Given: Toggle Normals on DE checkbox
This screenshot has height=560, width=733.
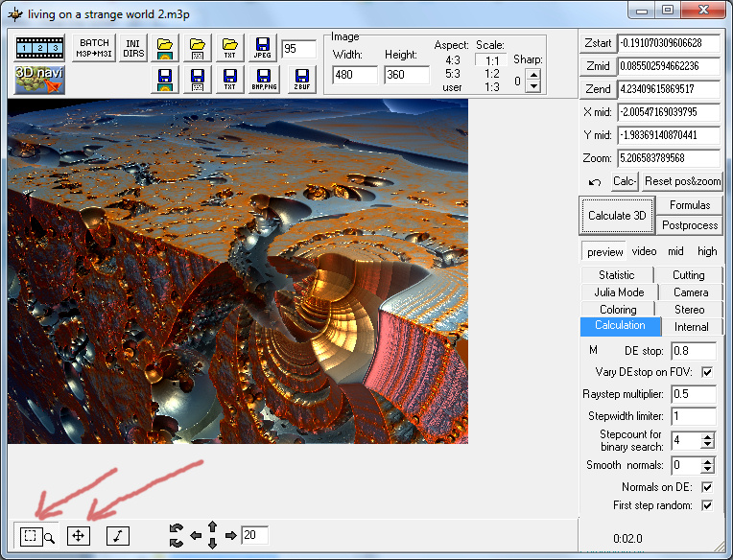Looking at the screenshot, I should coord(707,487).
